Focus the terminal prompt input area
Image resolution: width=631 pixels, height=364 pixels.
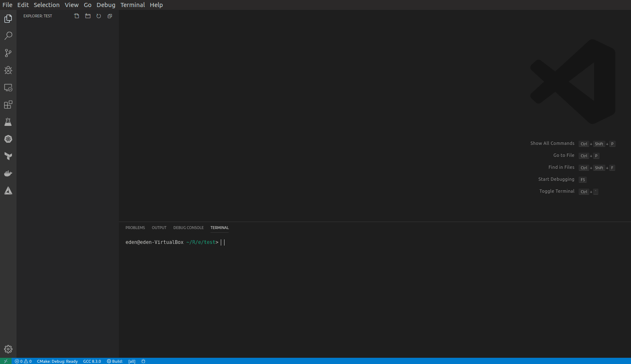point(223,242)
